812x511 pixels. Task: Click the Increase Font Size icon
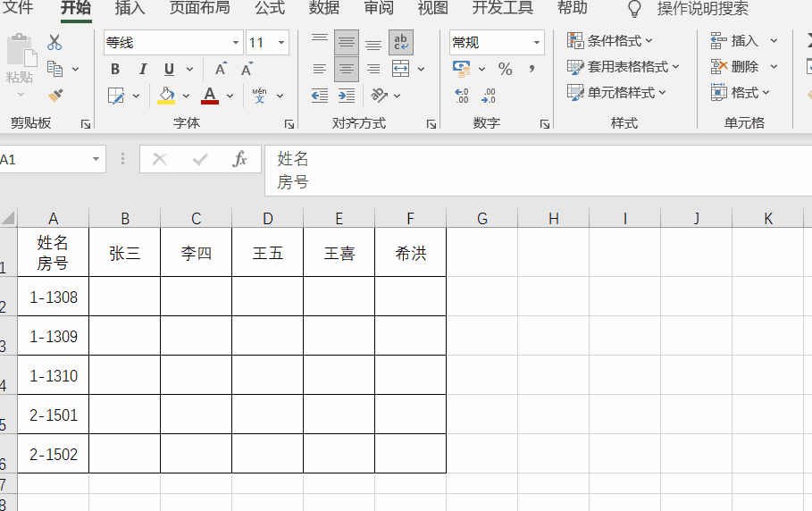221,70
